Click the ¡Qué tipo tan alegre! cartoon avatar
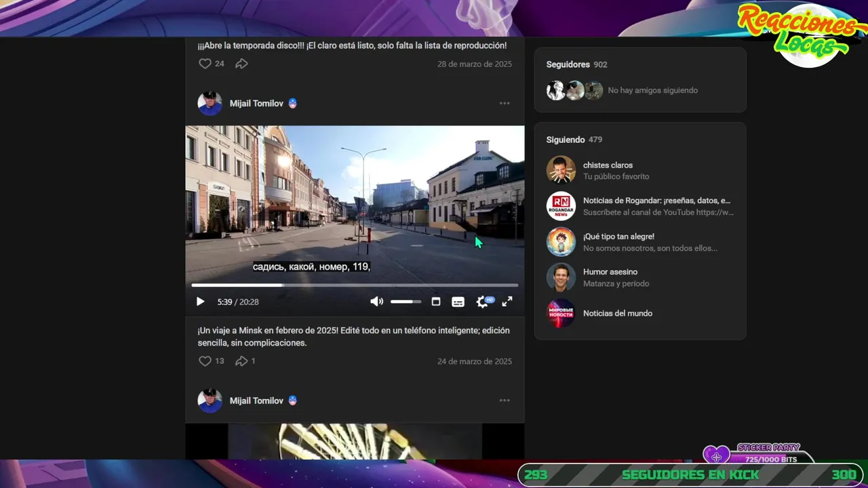868x488 pixels. pos(561,242)
